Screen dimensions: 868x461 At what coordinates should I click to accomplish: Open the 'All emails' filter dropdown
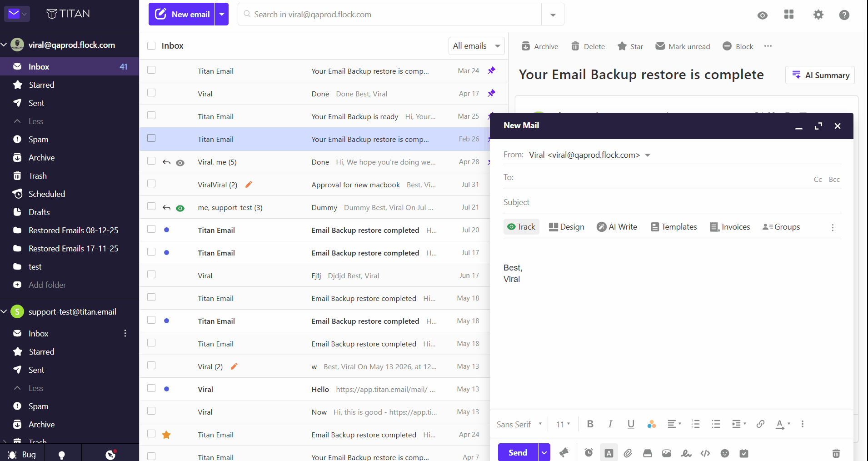pos(476,46)
